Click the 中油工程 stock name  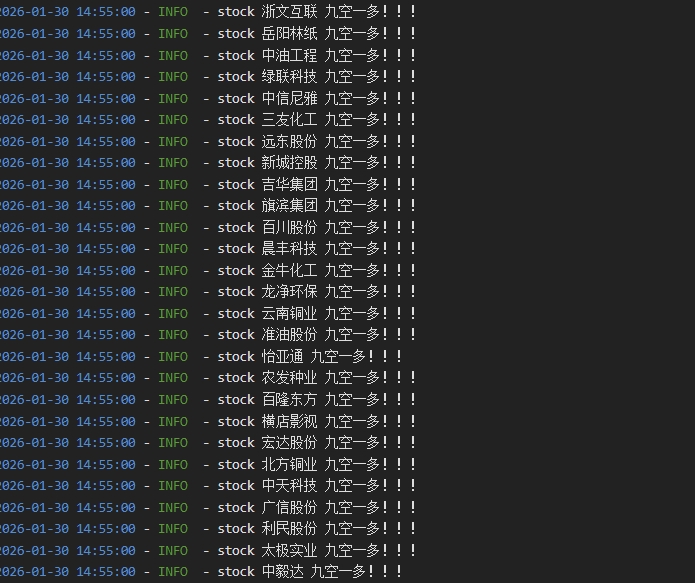(289, 55)
